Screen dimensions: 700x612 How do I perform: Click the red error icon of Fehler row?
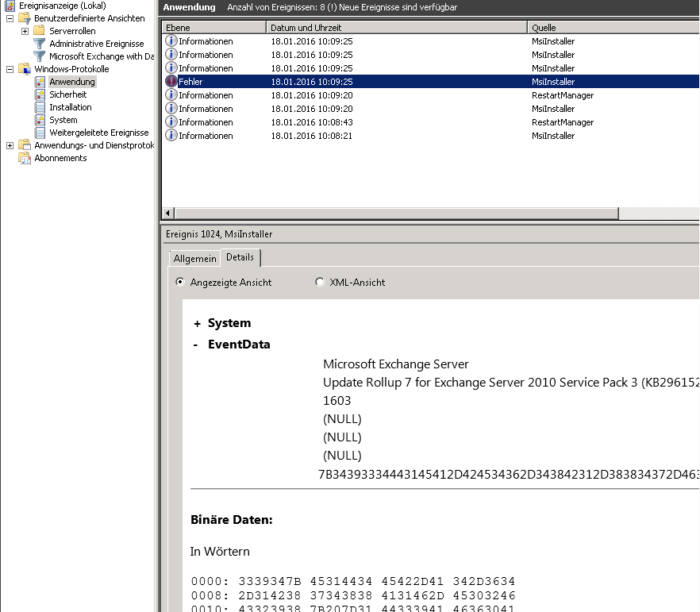tap(171, 81)
